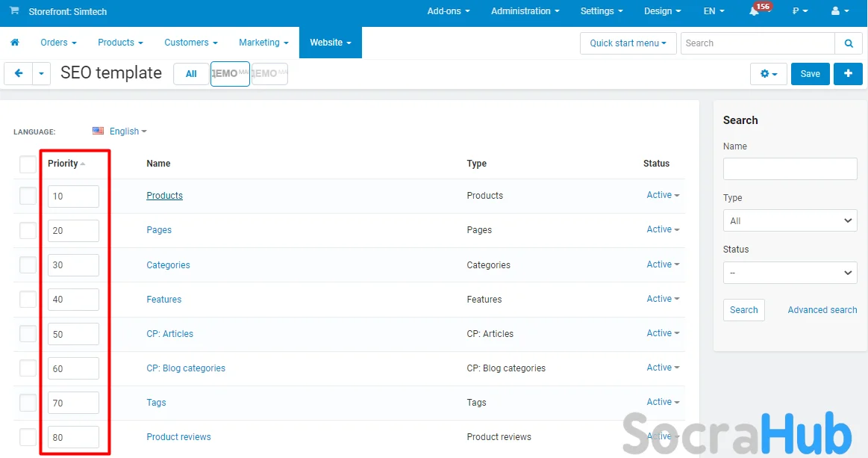Expand the Type dropdown in Search panel
Screen dimensions: 868x458
tap(790, 220)
